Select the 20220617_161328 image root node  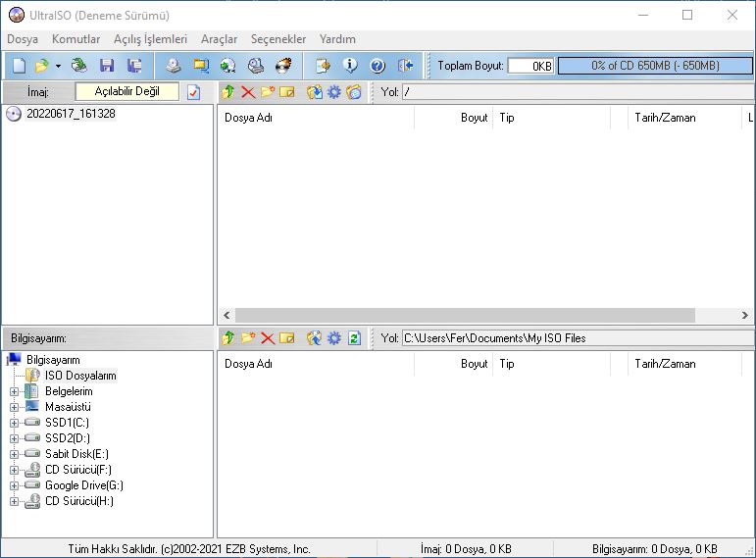point(71,114)
